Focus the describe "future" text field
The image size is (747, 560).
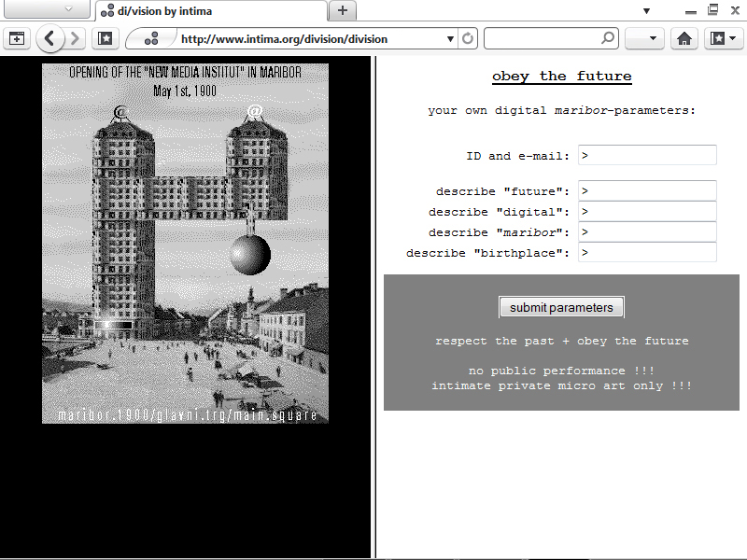tap(647, 191)
